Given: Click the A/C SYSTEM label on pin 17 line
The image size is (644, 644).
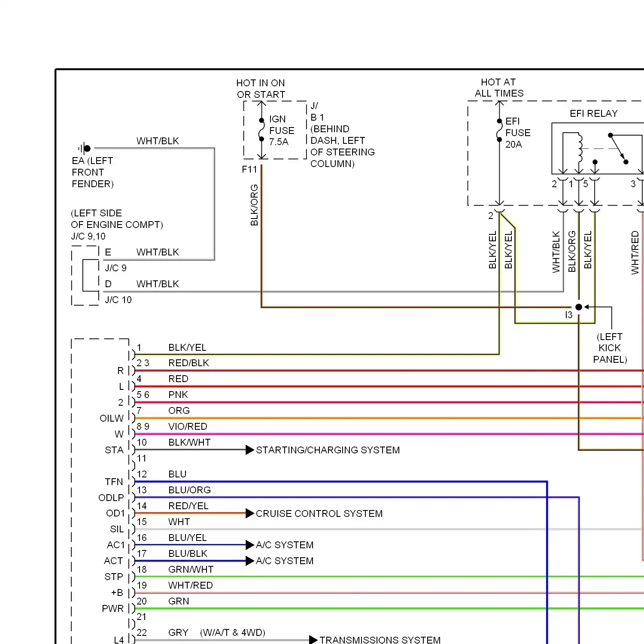Looking at the screenshot, I should 285,561.
